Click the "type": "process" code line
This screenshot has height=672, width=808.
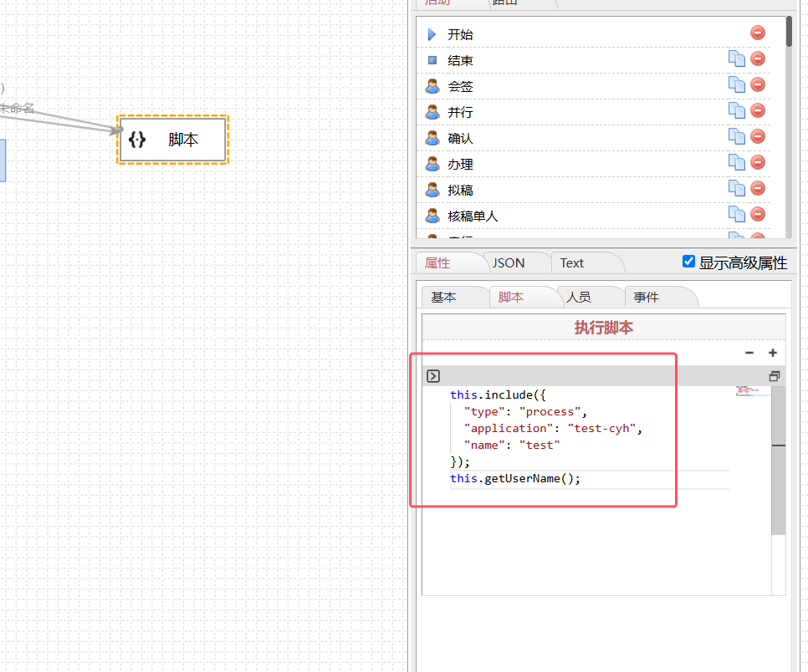525,412
